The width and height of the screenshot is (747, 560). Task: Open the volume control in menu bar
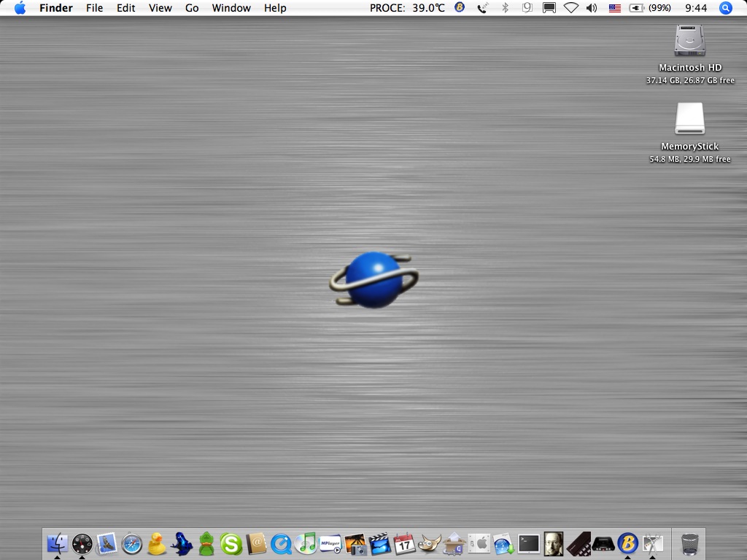(x=591, y=8)
